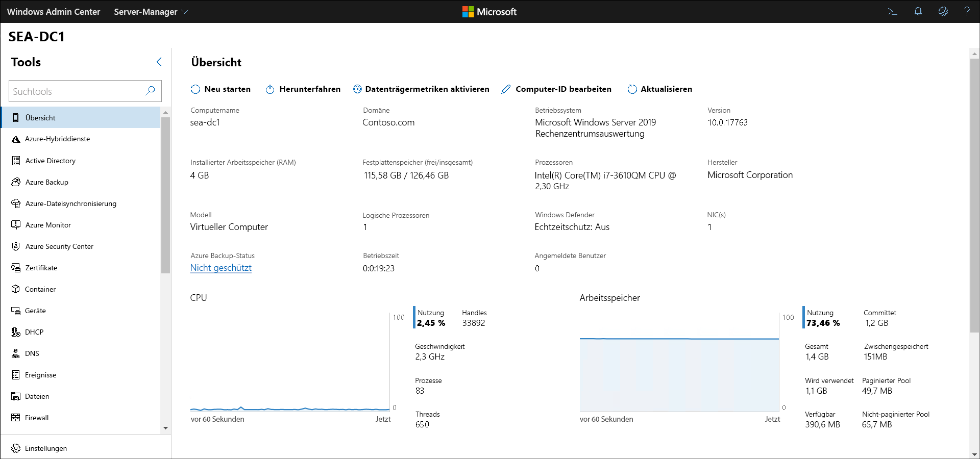The width and height of the screenshot is (980, 459).
Task: Click the Handles value 33892
Action: (x=474, y=323)
